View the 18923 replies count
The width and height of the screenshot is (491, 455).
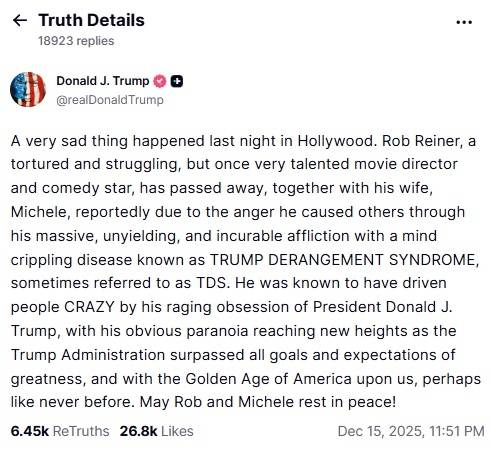click(76, 41)
